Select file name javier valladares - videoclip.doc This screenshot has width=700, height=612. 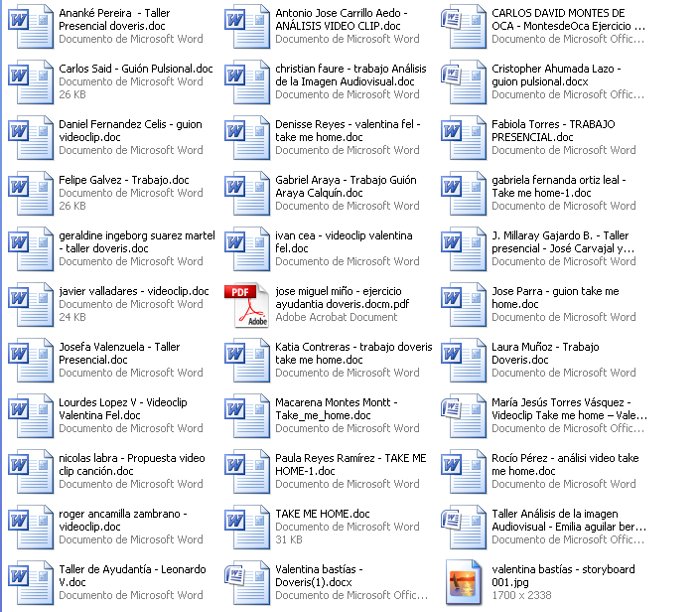click(133, 291)
